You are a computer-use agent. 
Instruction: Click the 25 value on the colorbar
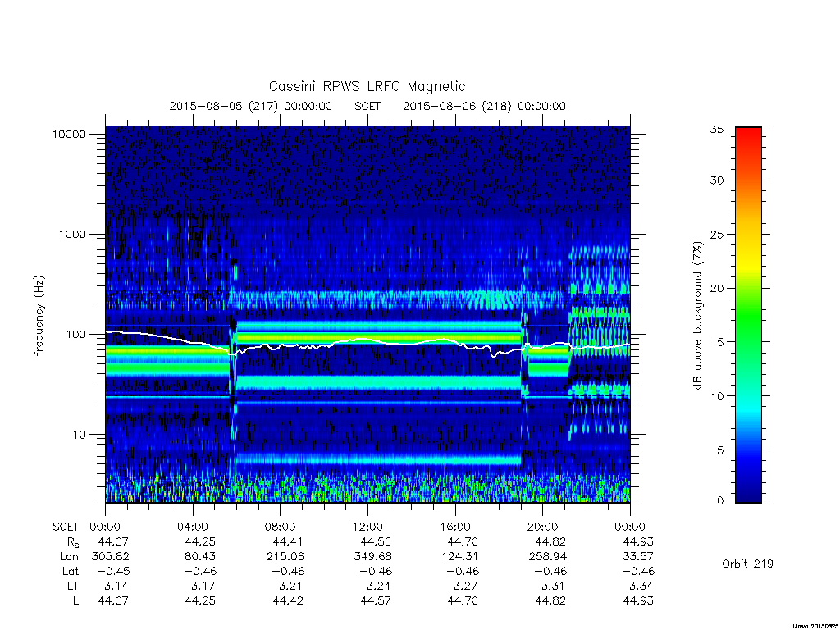[x=717, y=235]
